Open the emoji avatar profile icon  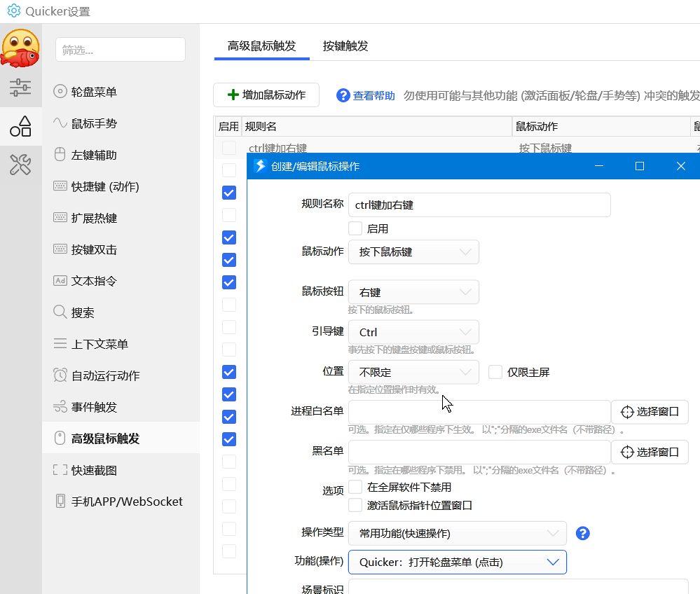pos(20,48)
